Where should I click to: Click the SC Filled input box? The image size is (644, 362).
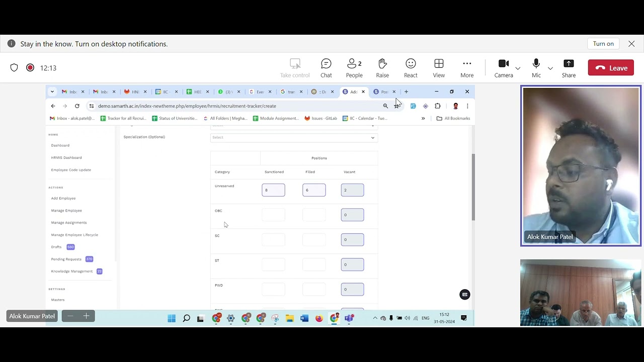[x=314, y=239]
